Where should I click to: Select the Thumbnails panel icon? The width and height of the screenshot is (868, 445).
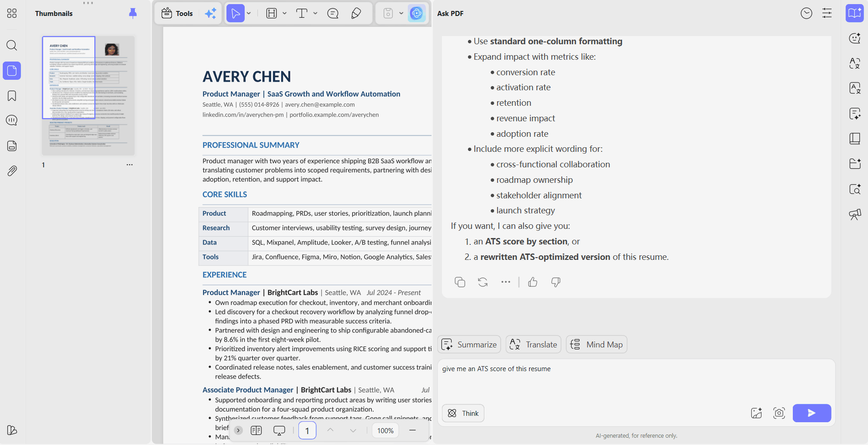coord(12,71)
